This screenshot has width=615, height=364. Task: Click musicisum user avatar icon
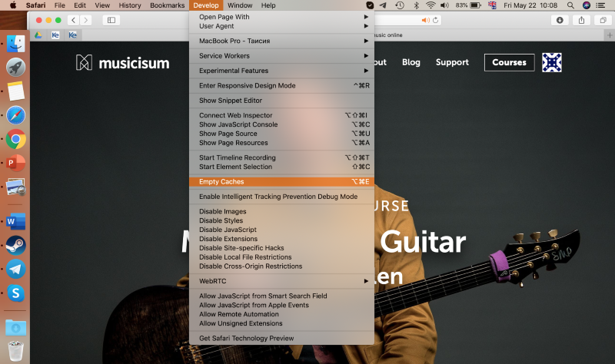click(552, 62)
